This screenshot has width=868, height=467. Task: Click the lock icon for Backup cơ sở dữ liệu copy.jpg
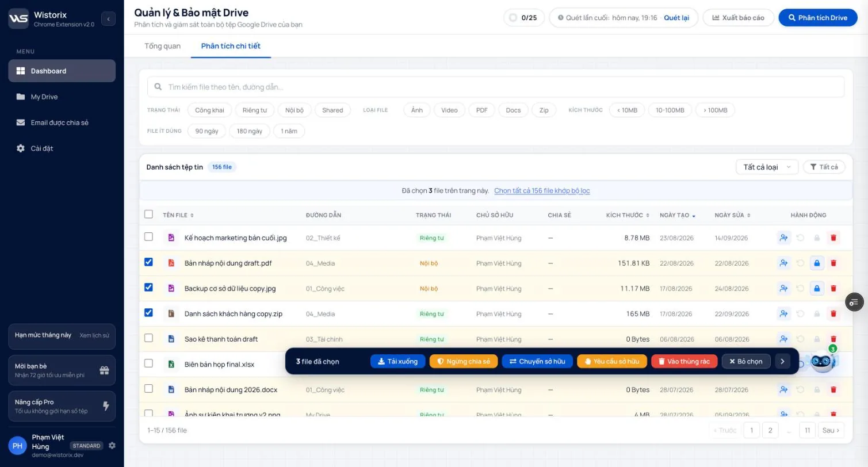point(816,288)
